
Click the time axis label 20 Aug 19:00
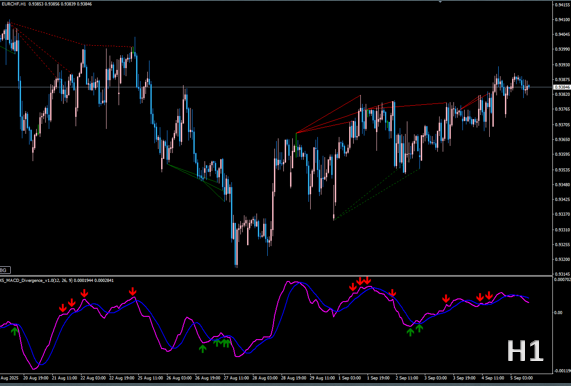click(36, 378)
